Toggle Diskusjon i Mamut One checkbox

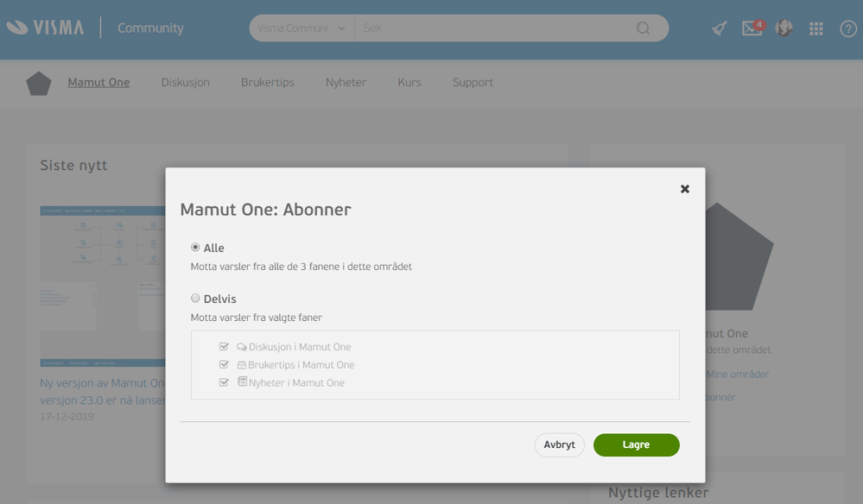pos(224,346)
